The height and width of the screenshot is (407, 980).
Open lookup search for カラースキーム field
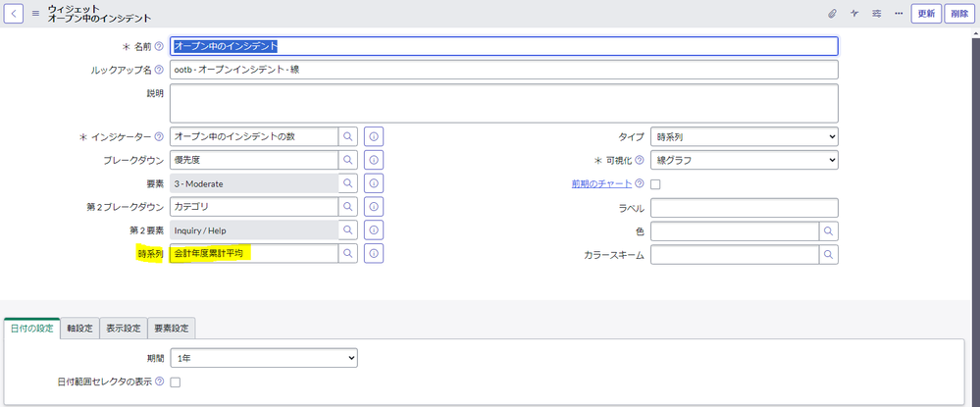pyautogui.click(x=829, y=254)
